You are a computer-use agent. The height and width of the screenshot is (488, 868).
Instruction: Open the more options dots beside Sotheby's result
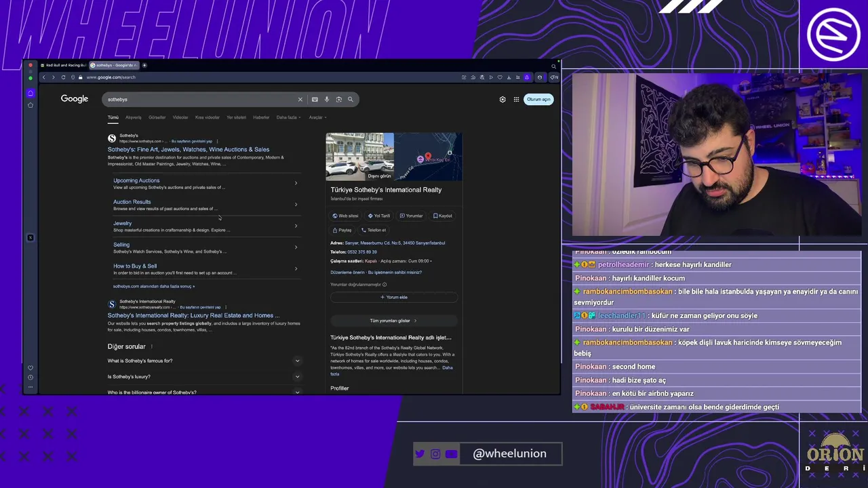[218, 141]
